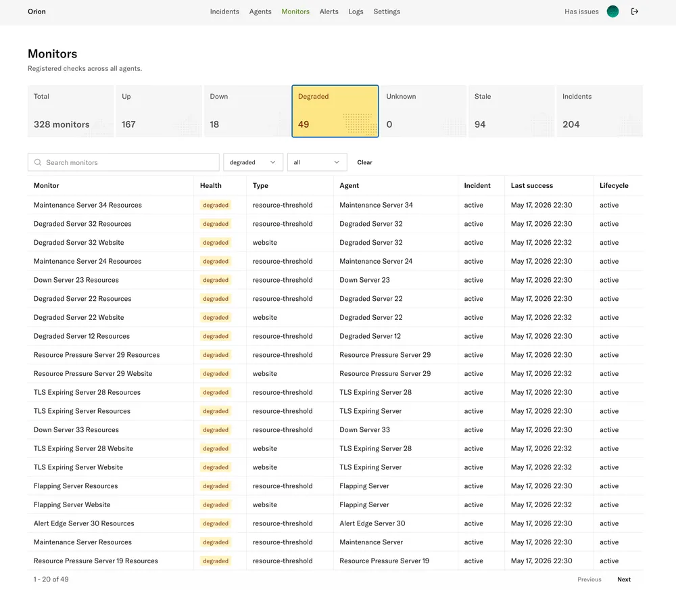Go to the Incidents nav item

point(224,11)
